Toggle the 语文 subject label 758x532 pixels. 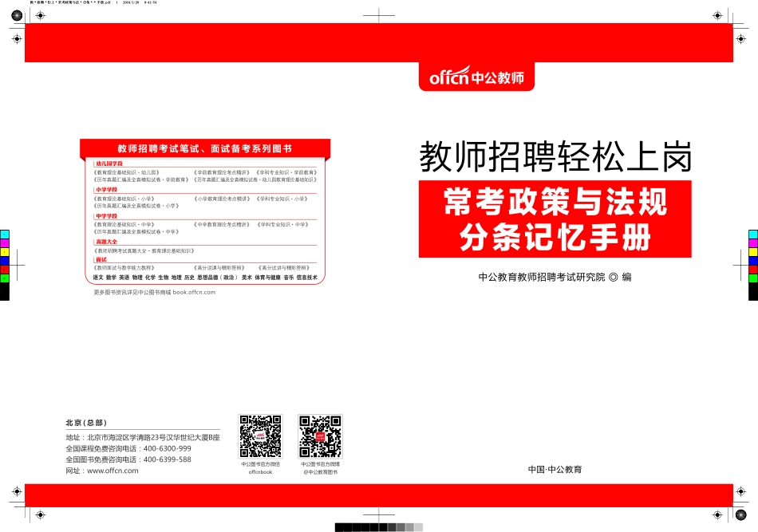point(97,275)
